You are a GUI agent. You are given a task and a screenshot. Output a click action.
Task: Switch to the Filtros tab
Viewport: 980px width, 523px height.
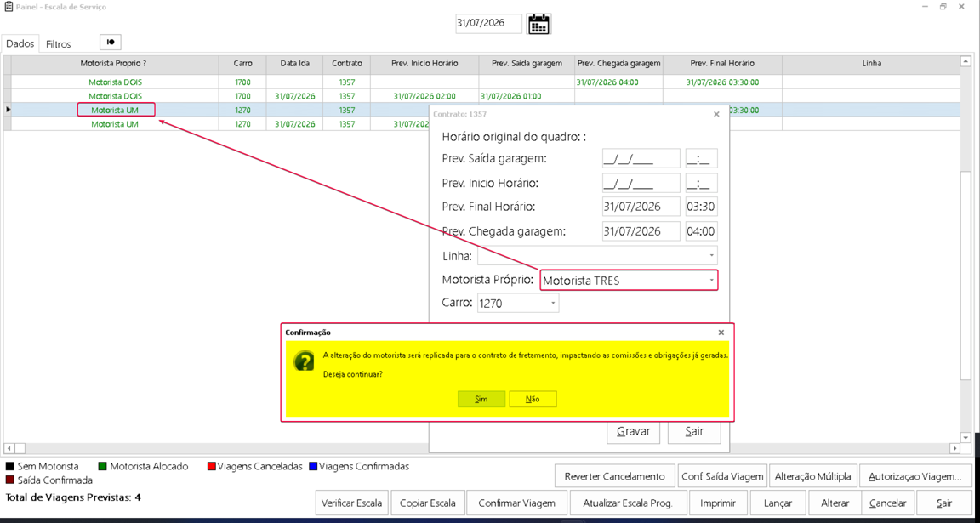[x=58, y=44]
